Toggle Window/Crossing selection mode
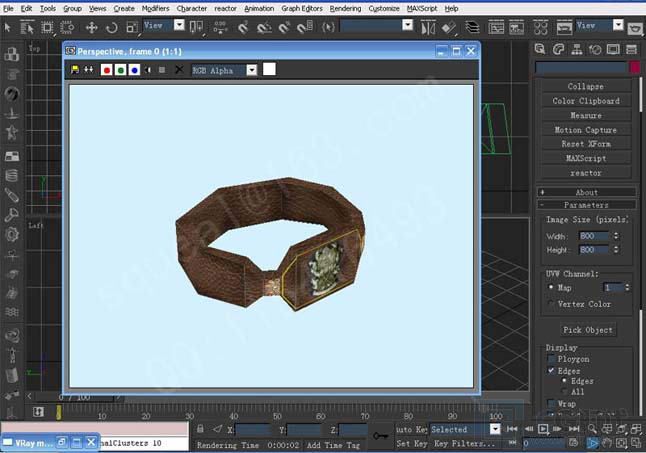Image resolution: width=646 pixels, height=453 pixels. click(x=67, y=28)
